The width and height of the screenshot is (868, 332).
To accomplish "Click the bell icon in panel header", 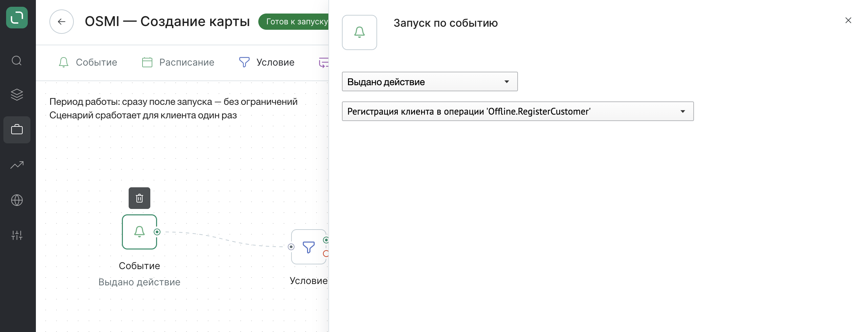I will pyautogui.click(x=360, y=32).
